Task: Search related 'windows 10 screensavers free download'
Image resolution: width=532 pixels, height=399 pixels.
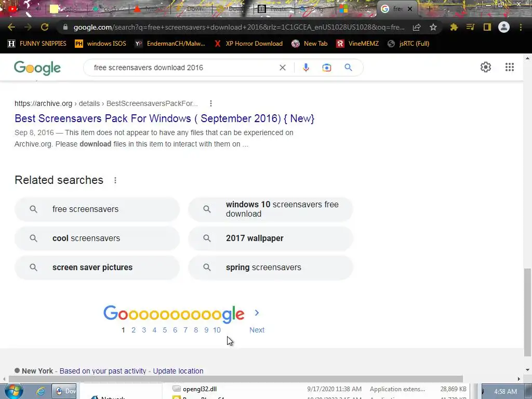Action: (x=271, y=209)
